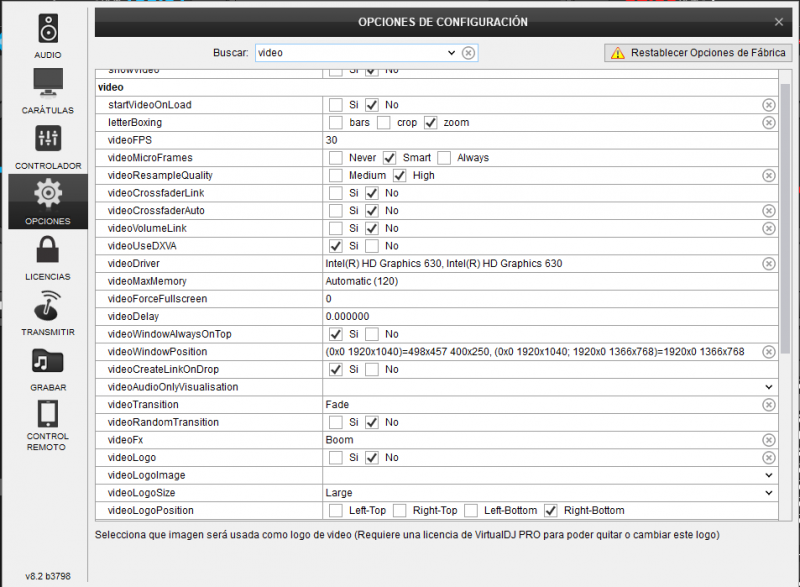This screenshot has height=587, width=800.
Task: Reset videoWindowPosition with its X icon
Action: 769,352
